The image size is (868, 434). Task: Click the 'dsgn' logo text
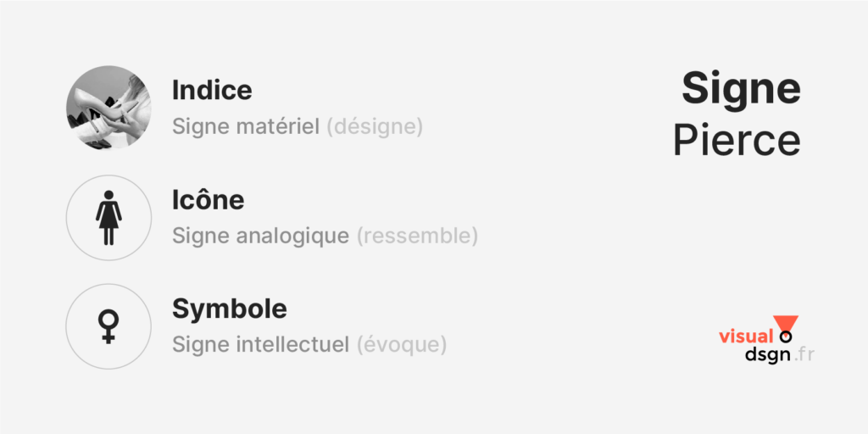tap(767, 355)
